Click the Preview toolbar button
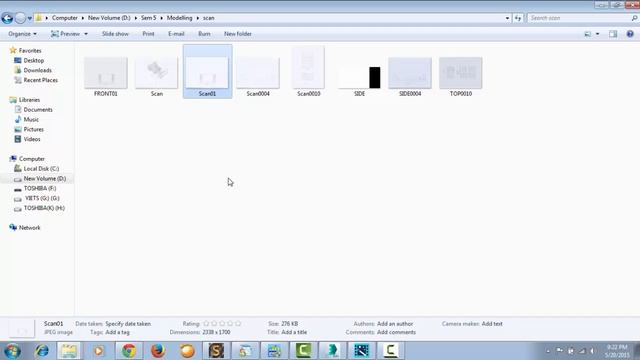 click(65, 34)
